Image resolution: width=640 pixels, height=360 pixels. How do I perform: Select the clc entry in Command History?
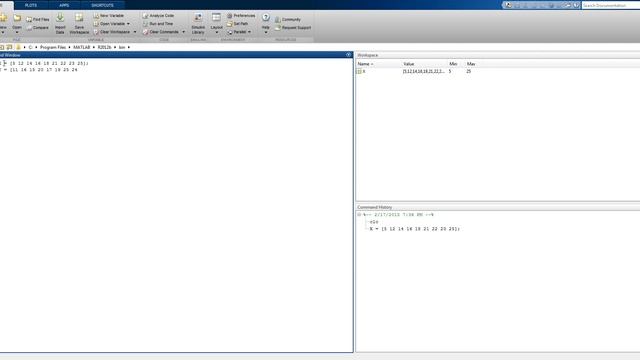pyautogui.click(x=374, y=222)
